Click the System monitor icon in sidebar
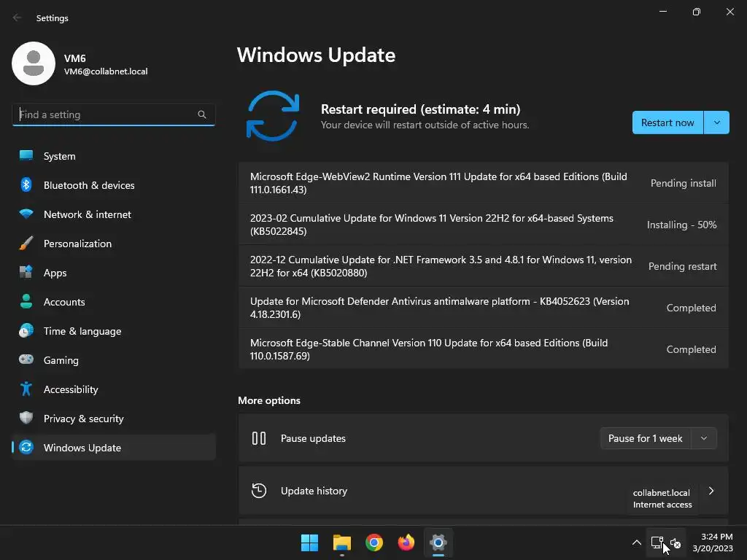This screenshot has width=747, height=560. tap(26, 156)
